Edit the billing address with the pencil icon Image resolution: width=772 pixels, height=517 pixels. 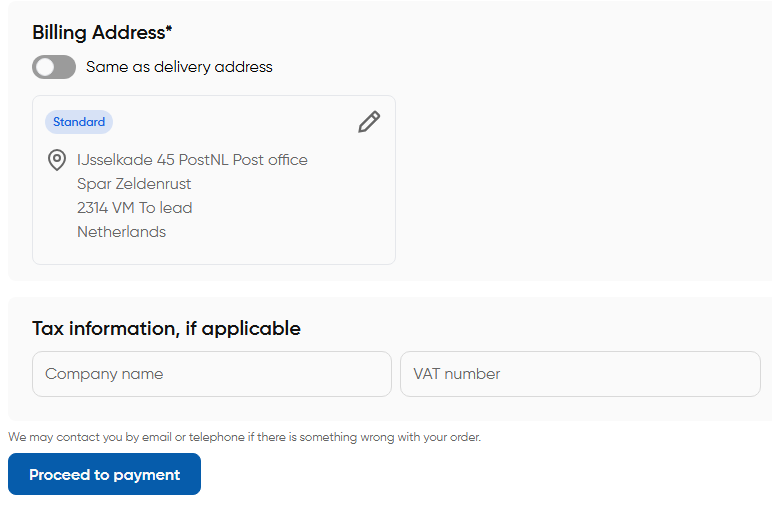(x=369, y=122)
